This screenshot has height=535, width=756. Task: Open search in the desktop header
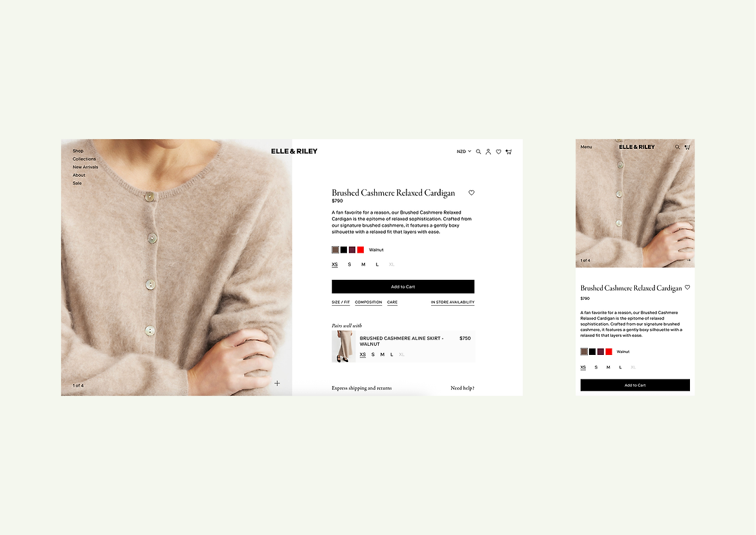478,152
